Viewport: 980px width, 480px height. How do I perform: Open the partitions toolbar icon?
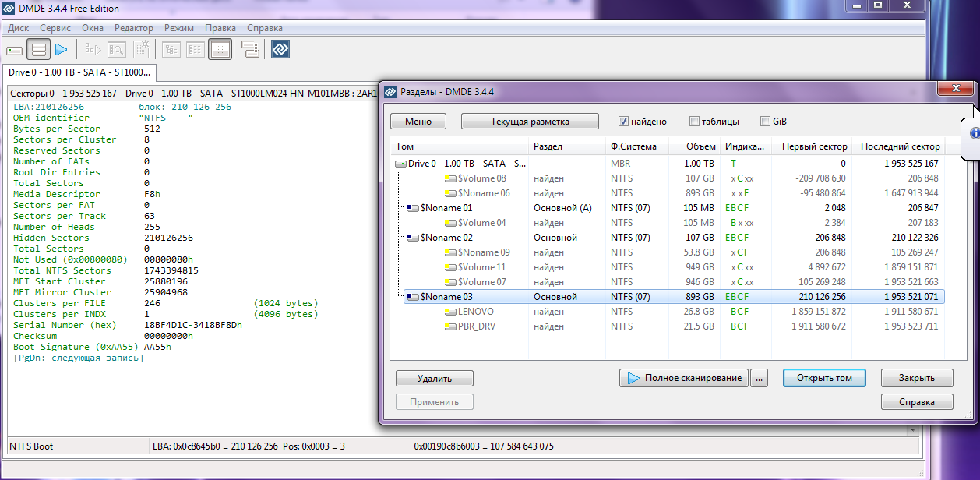tap(38, 50)
